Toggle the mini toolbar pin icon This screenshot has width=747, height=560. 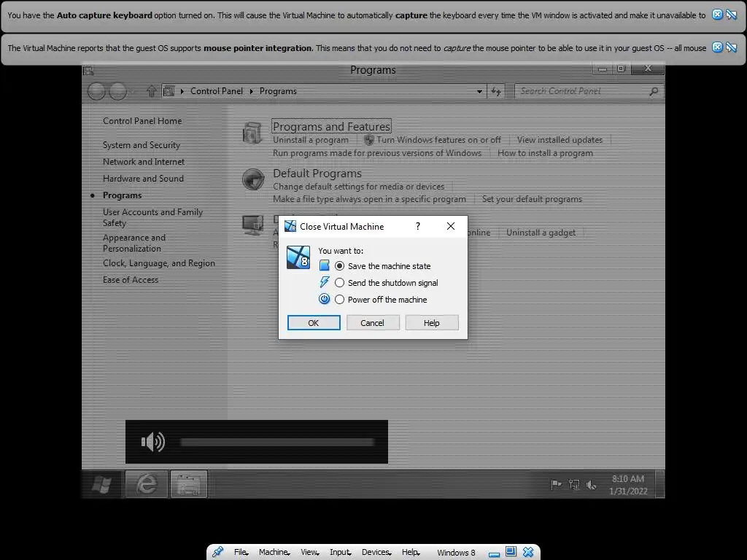coord(217,552)
